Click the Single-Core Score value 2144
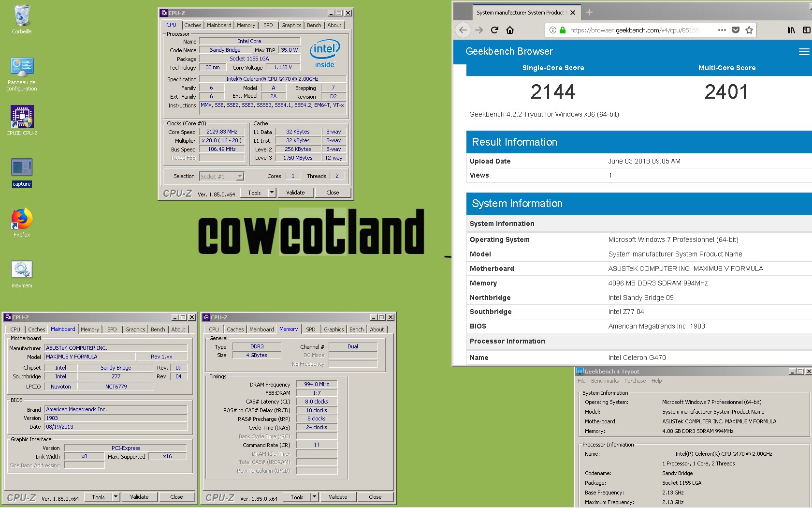This screenshot has height=508, width=812. click(553, 91)
